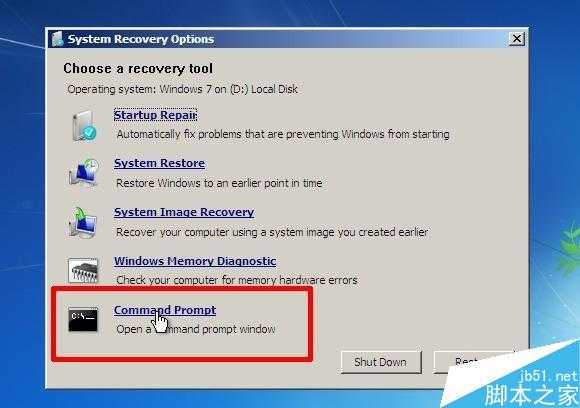Click the Startup Repair drive icon

pos(84,126)
